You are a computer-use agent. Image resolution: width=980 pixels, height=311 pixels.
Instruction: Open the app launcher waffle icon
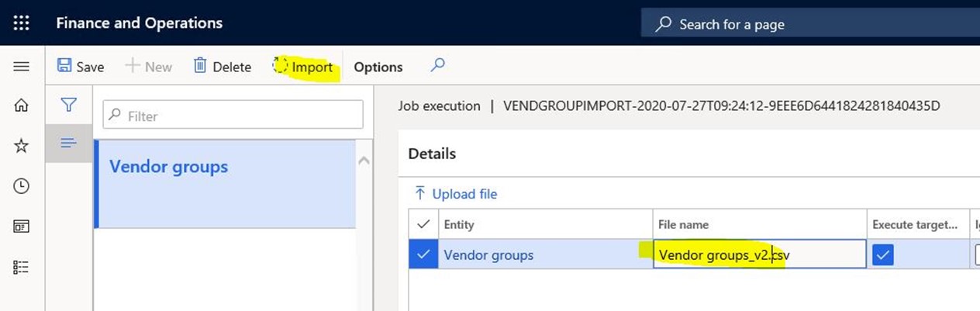tap(22, 23)
